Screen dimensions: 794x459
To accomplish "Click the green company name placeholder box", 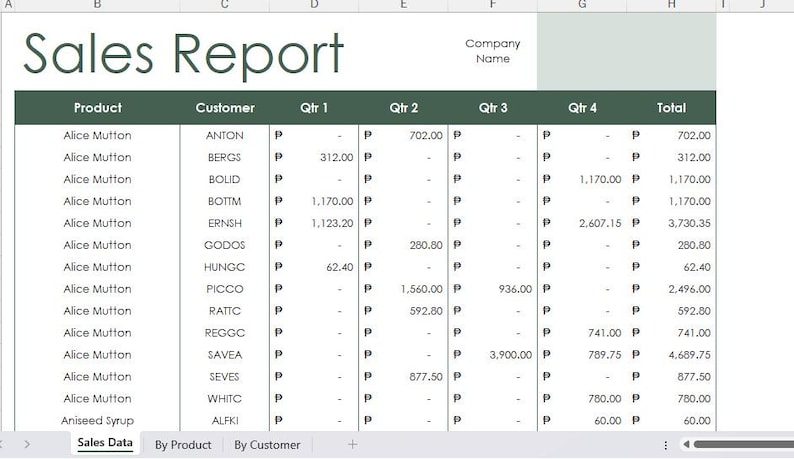I will pos(626,51).
